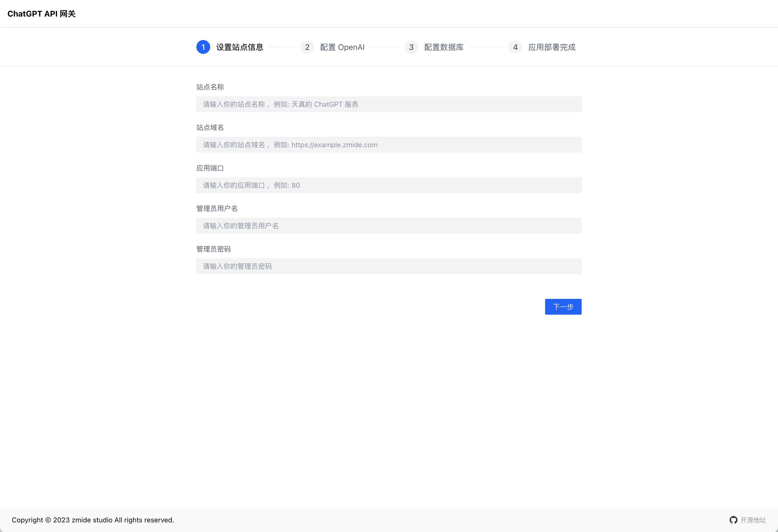The height and width of the screenshot is (532, 778).
Task: Focus the 管理员密码 input field
Action: [389, 266]
